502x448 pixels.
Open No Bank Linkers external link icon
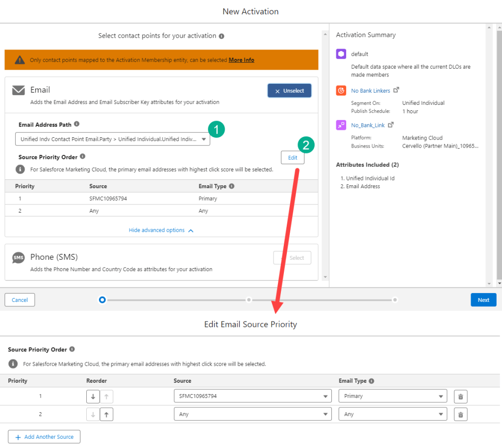tap(397, 90)
